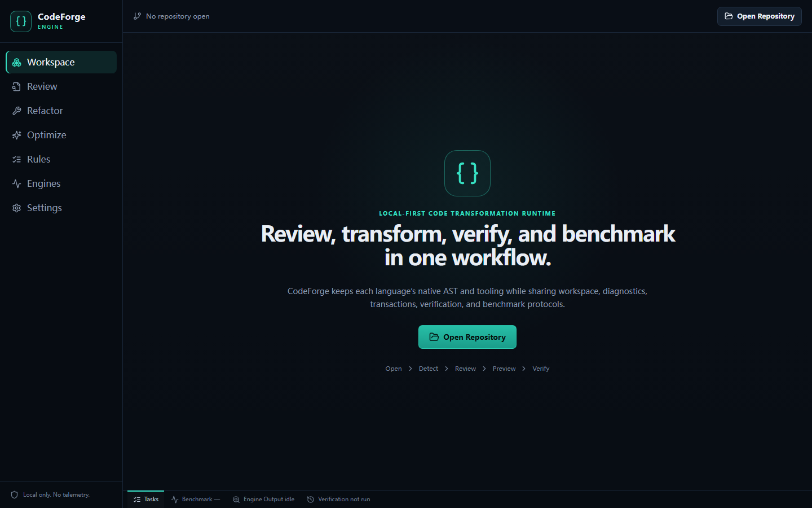Image resolution: width=812 pixels, height=508 pixels.
Task: Select Engines in the sidebar
Action: pyautogui.click(x=61, y=183)
